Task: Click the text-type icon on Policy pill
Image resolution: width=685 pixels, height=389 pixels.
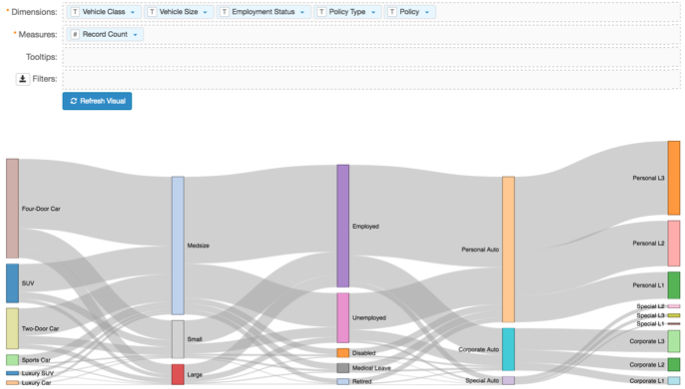Action: click(x=392, y=12)
